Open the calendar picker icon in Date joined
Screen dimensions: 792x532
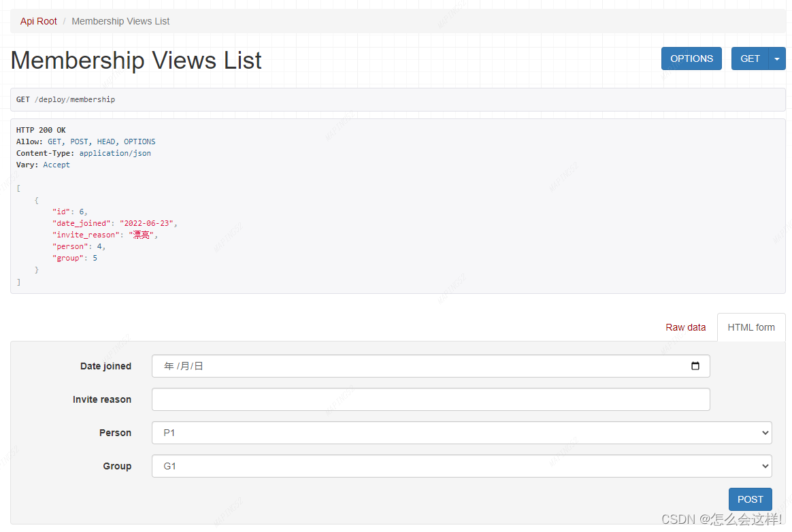tap(695, 366)
